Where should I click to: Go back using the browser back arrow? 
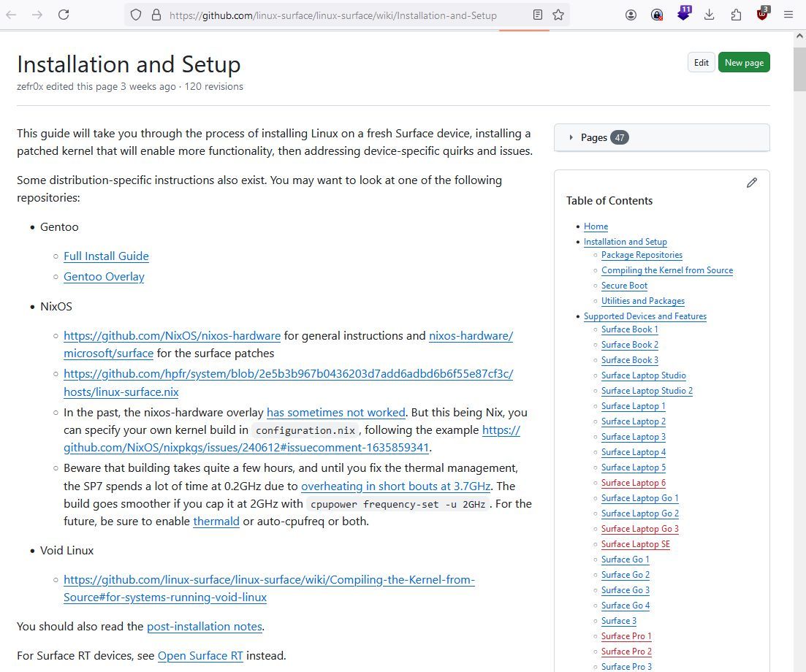tap(11, 15)
